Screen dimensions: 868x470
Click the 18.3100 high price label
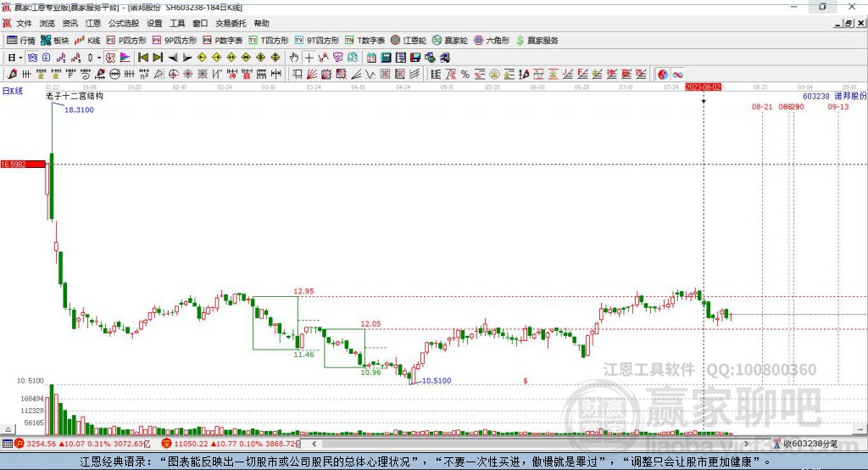[x=79, y=109]
